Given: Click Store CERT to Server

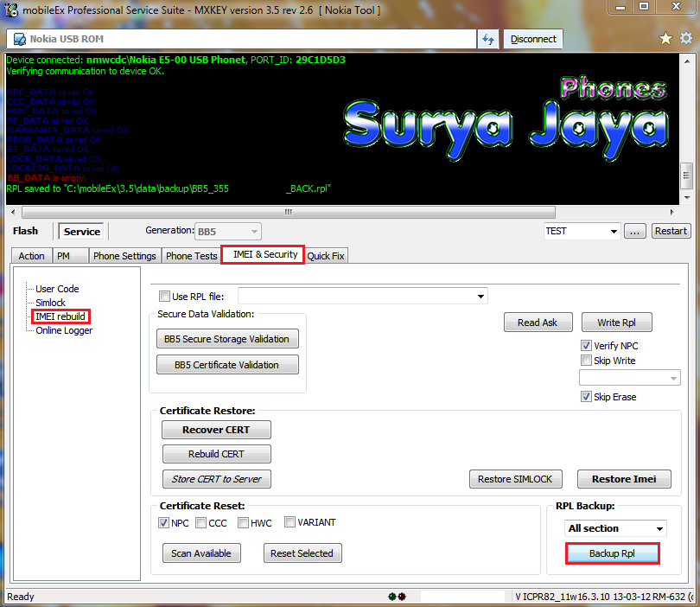Looking at the screenshot, I should 217,479.
